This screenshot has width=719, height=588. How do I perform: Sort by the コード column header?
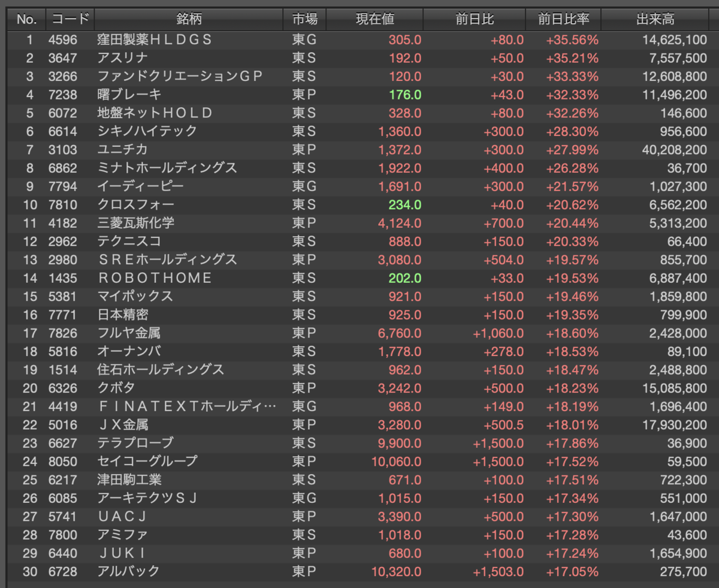click(x=70, y=19)
